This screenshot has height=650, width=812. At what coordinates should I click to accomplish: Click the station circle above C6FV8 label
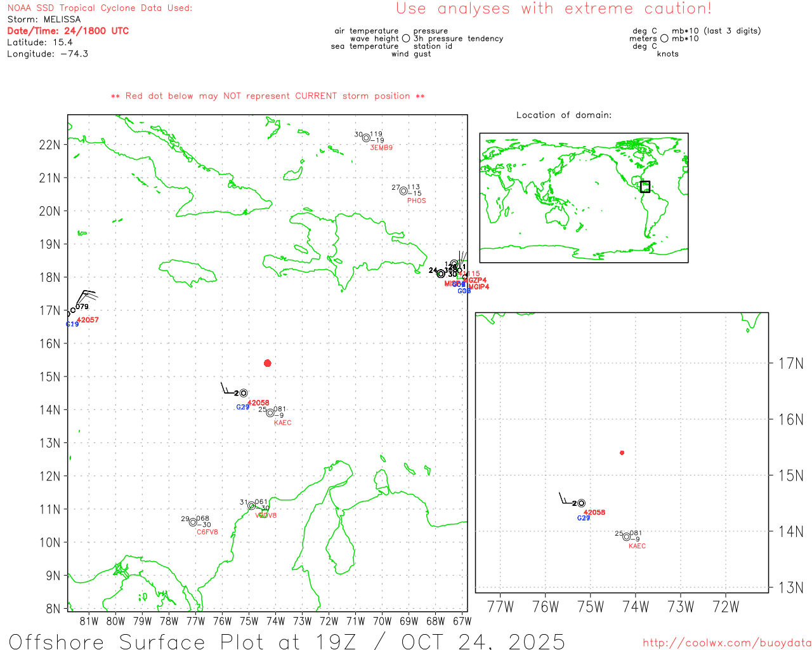tap(193, 522)
